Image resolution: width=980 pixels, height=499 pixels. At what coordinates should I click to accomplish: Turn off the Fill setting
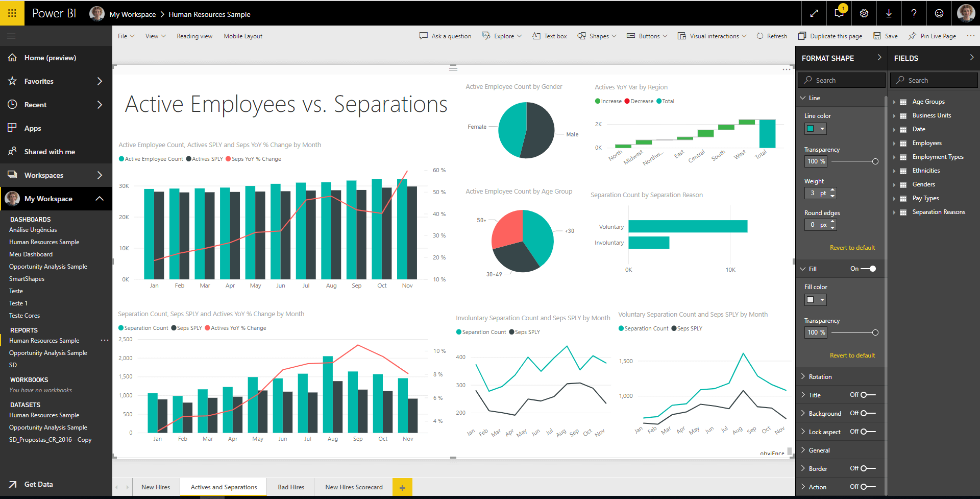click(871, 268)
